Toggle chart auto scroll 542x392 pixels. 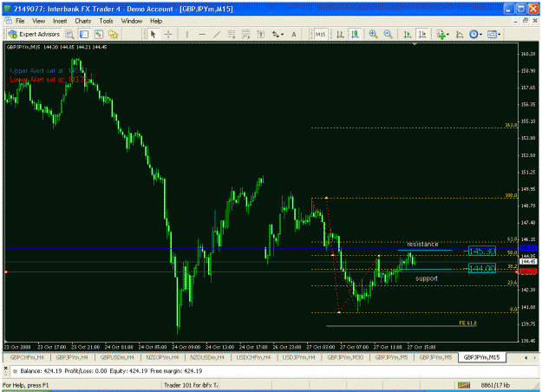[408, 34]
